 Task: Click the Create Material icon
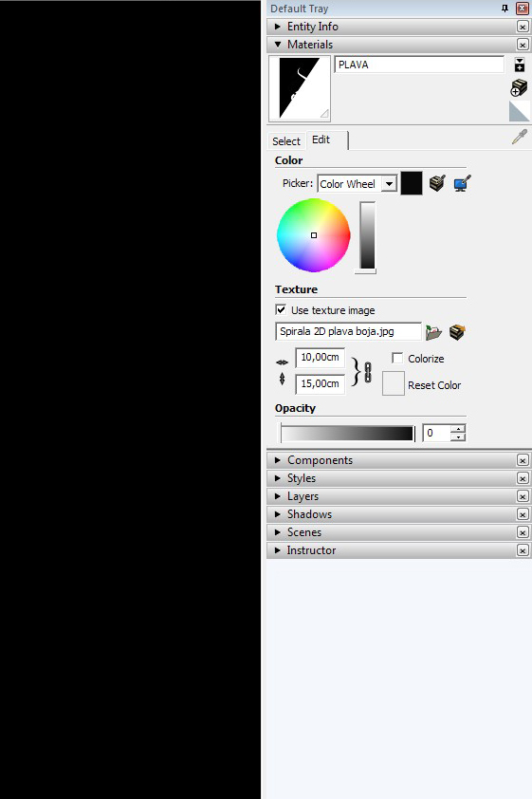click(519, 87)
